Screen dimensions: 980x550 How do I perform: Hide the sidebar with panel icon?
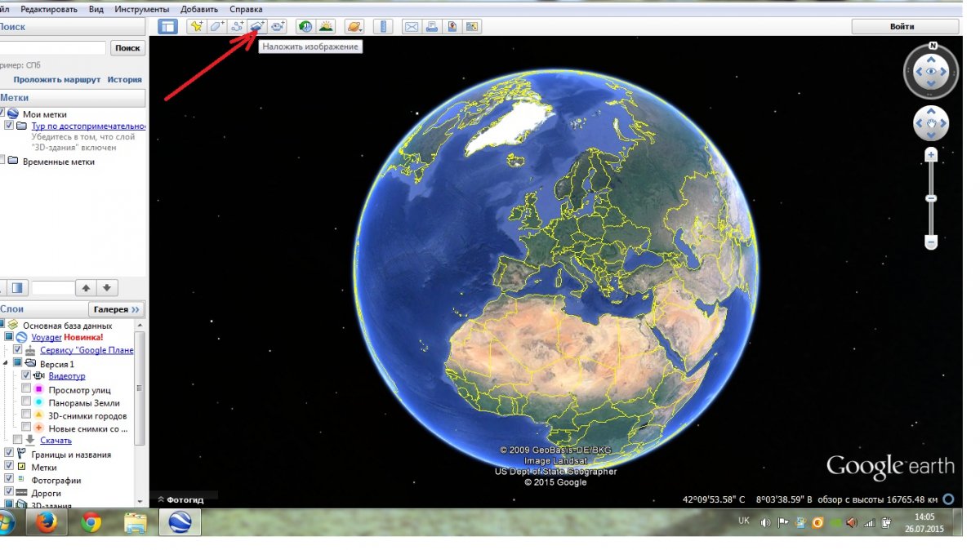[x=167, y=27]
